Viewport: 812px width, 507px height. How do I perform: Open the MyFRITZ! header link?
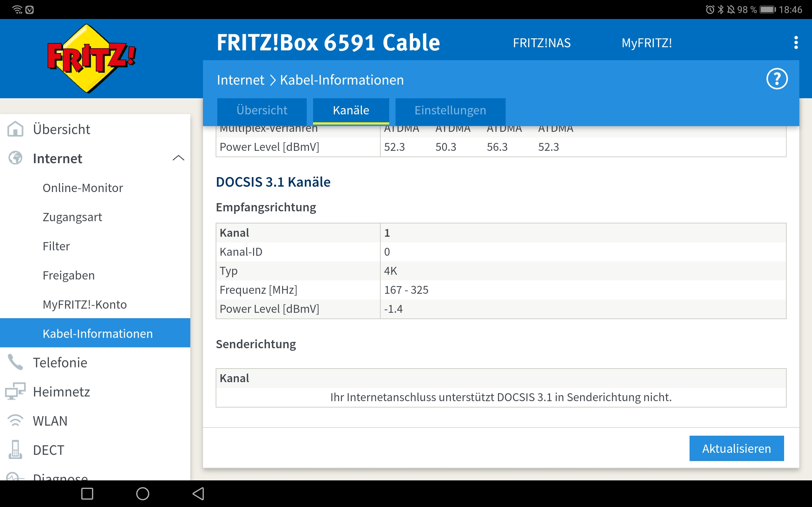646,43
